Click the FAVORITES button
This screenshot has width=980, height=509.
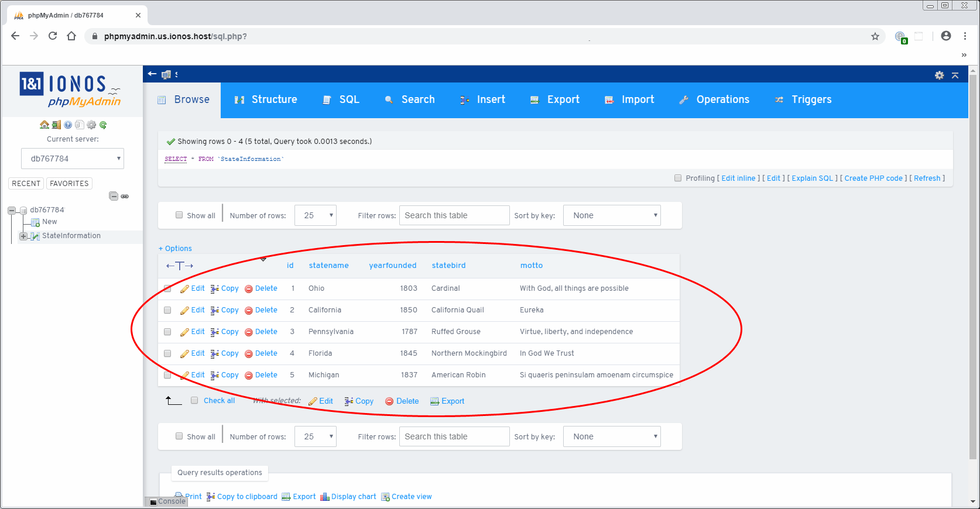click(x=69, y=184)
